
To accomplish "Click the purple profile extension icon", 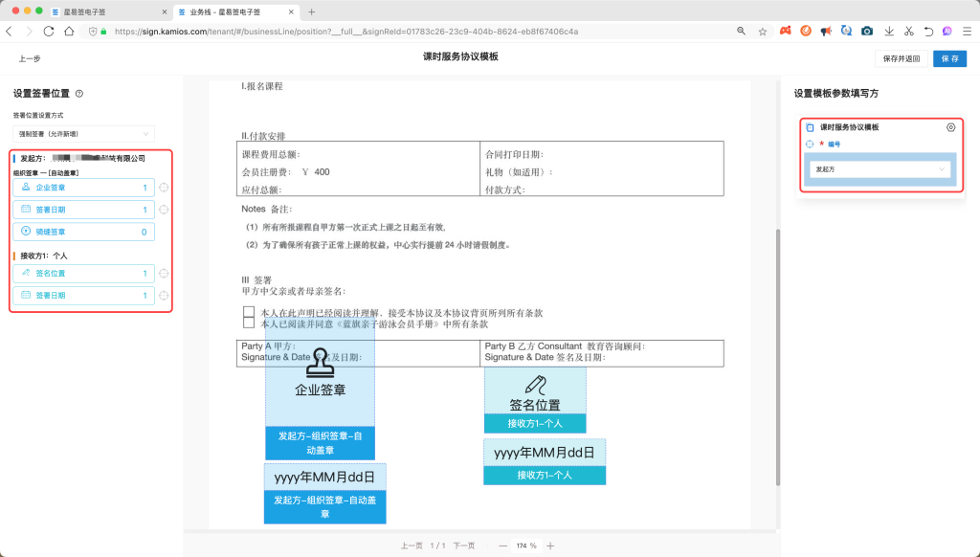I will point(947,32).
